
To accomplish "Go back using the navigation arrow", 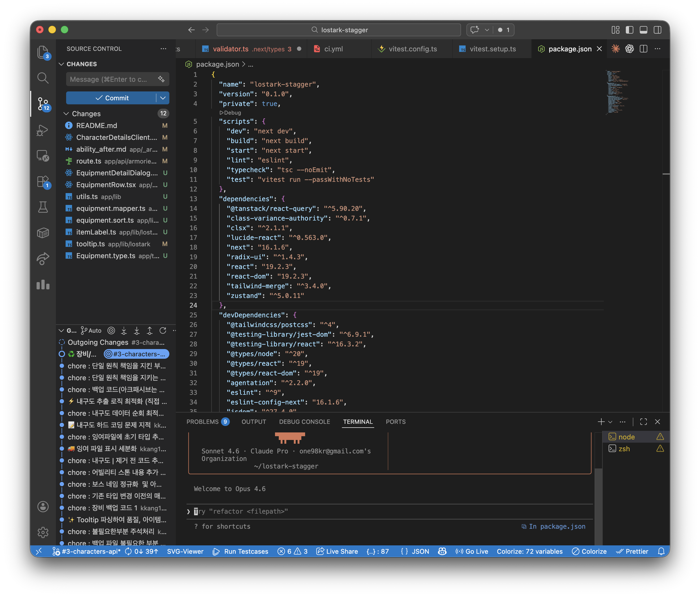I will (x=192, y=30).
